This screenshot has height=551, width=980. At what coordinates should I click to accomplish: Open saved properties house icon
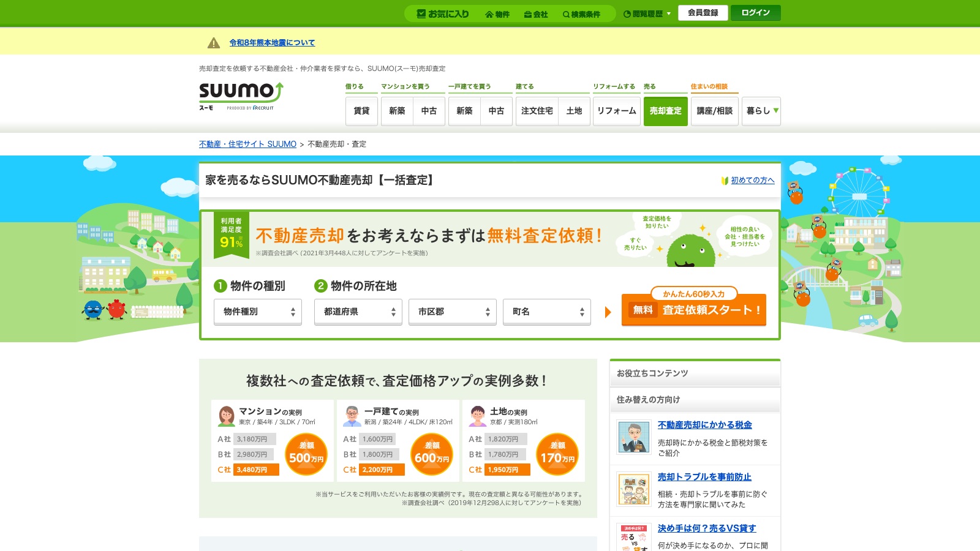tap(497, 14)
